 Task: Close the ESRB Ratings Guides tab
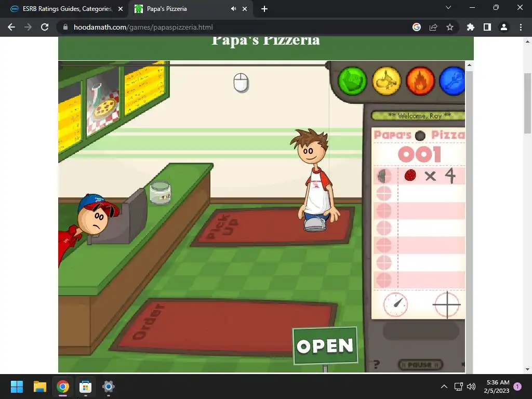coord(121,9)
